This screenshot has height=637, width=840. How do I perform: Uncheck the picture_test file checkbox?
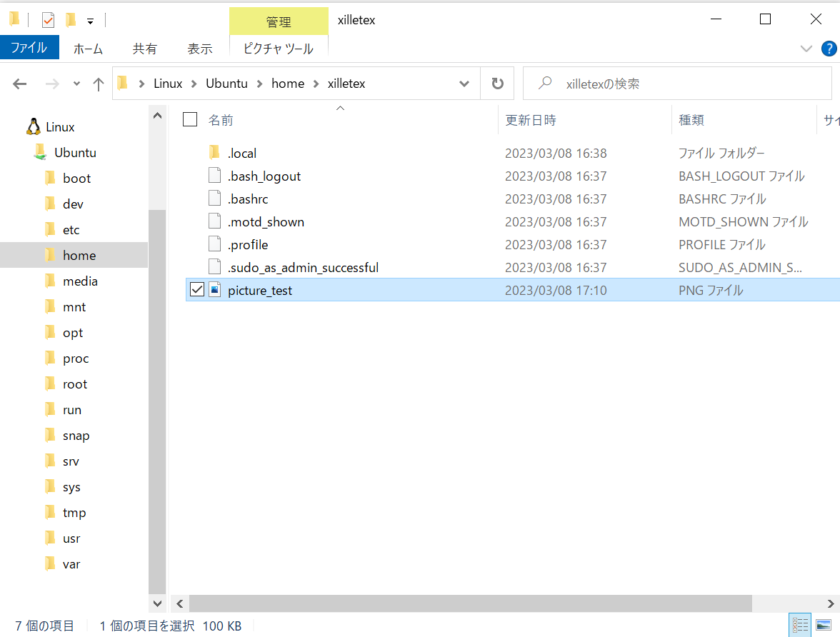coord(196,290)
